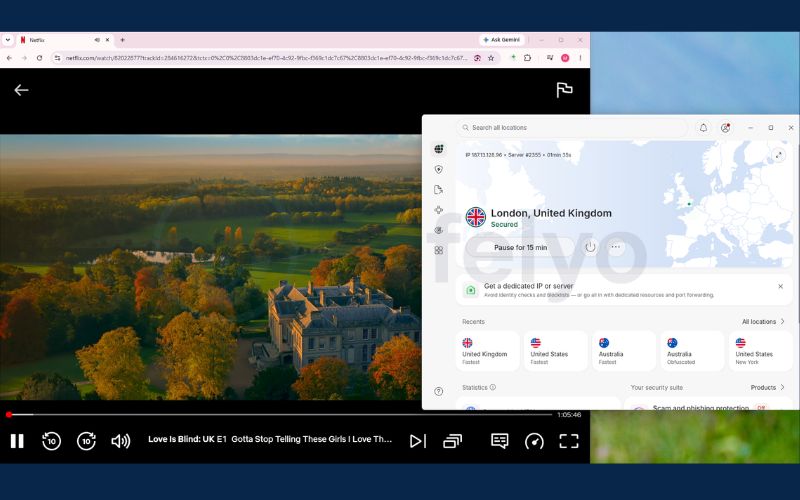Connect to recent United States Fastest

tap(556, 351)
